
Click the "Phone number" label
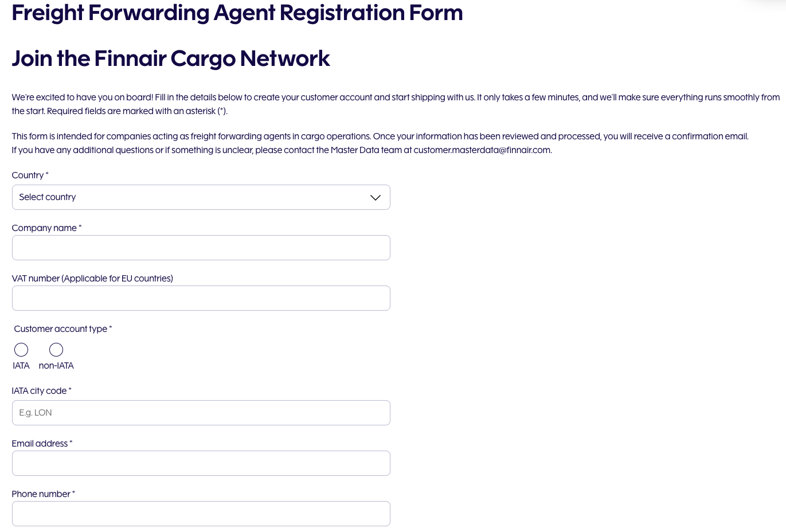pos(41,494)
